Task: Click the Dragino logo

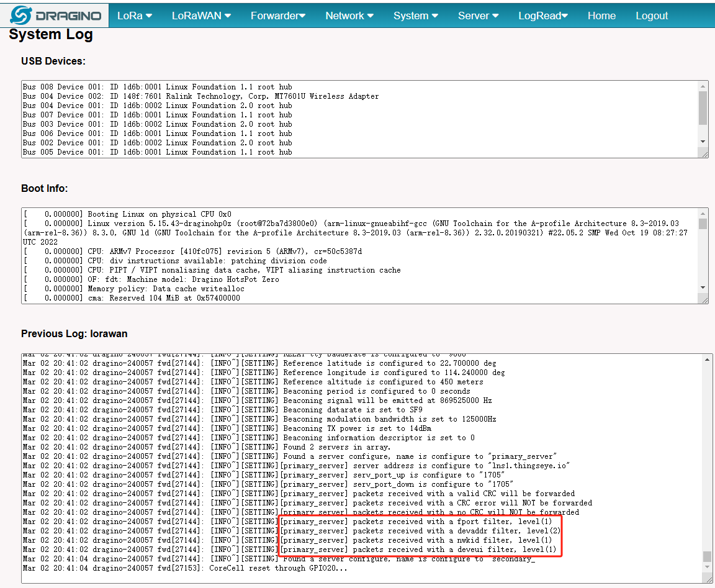Action: click(55, 16)
